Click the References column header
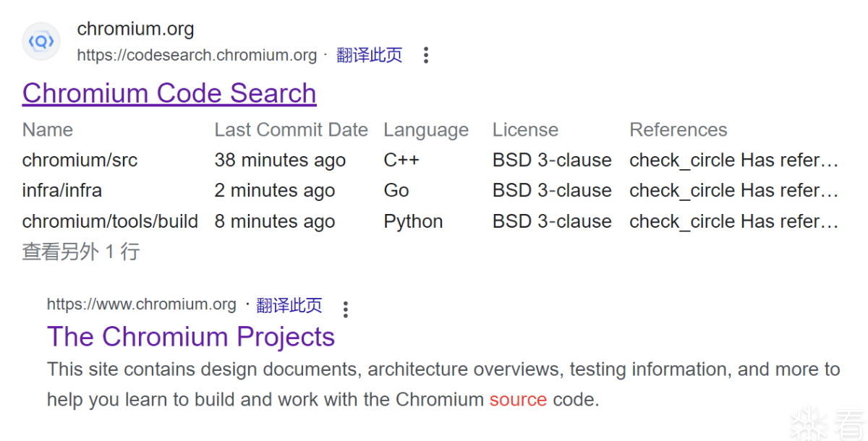 pyautogui.click(x=678, y=129)
